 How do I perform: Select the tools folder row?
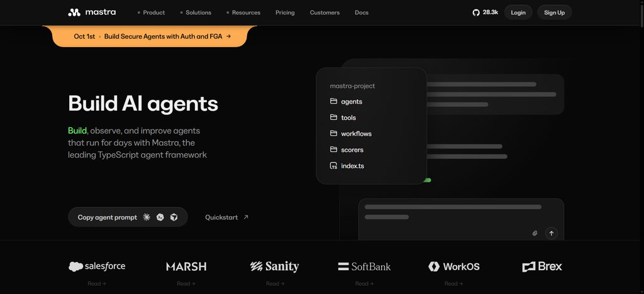(x=343, y=117)
